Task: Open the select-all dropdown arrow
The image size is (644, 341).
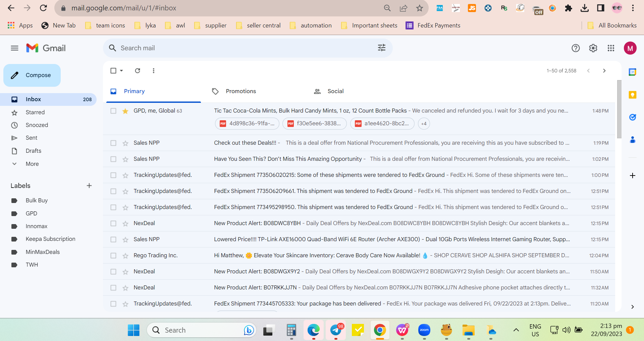Action: (x=121, y=71)
